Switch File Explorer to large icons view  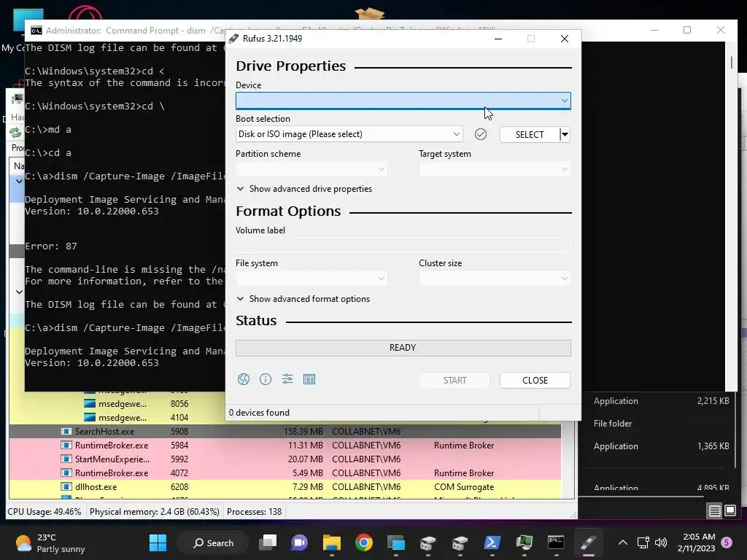pyautogui.click(x=730, y=511)
